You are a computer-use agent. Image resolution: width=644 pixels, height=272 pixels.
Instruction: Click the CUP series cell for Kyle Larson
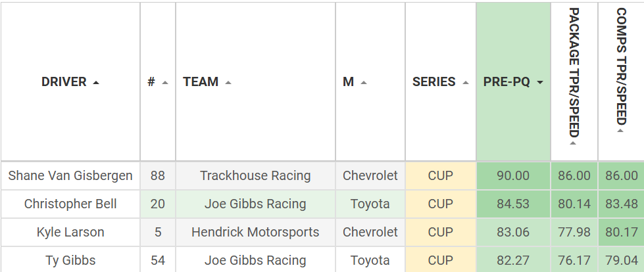tap(441, 232)
